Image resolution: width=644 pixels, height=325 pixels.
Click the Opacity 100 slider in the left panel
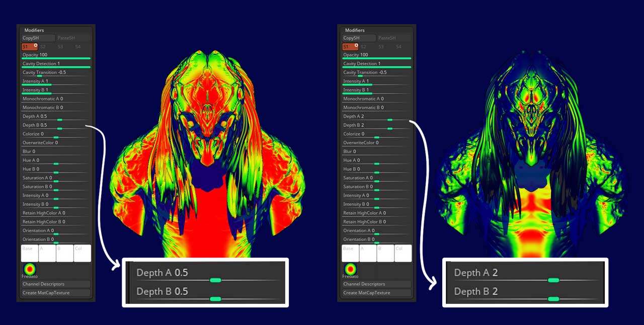[56, 55]
